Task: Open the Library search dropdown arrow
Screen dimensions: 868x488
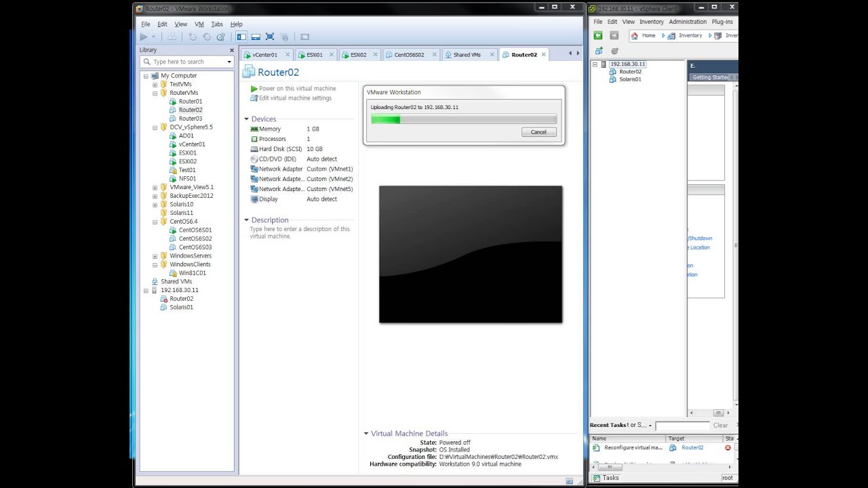Action: pyautogui.click(x=229, y=62)
